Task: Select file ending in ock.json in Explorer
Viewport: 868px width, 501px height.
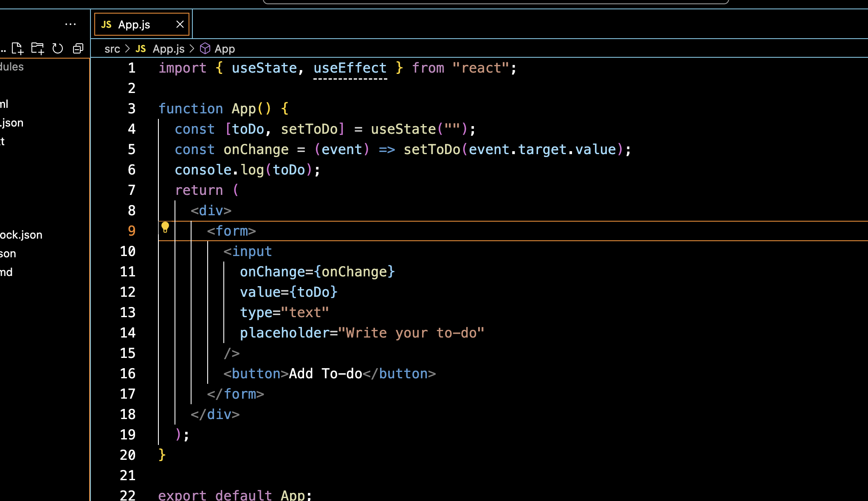Action: 21,235
